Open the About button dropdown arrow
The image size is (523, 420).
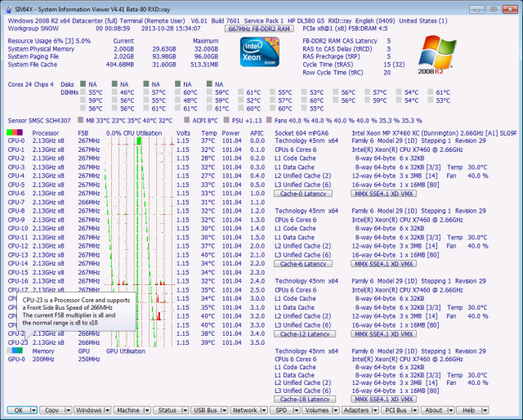click(x=450, y=410)
